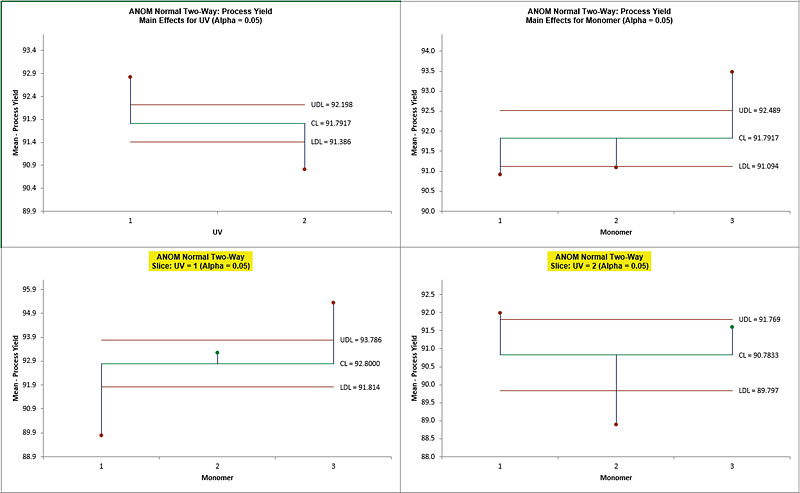Select green Monomer 2 point in UV = 1 slice

tap(217, 352)
